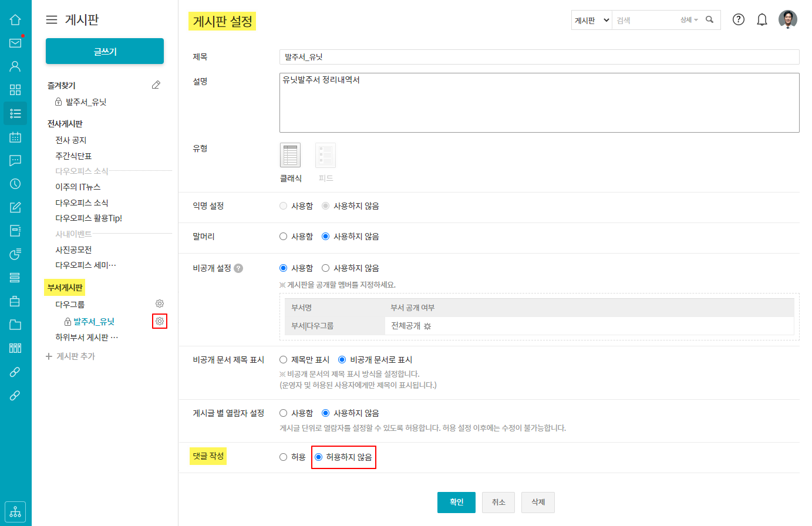Image resolution: width=812 pixels, height=526 pixels.
Task: Open the organization chart icon at bottom
Action: pos(15,511)
